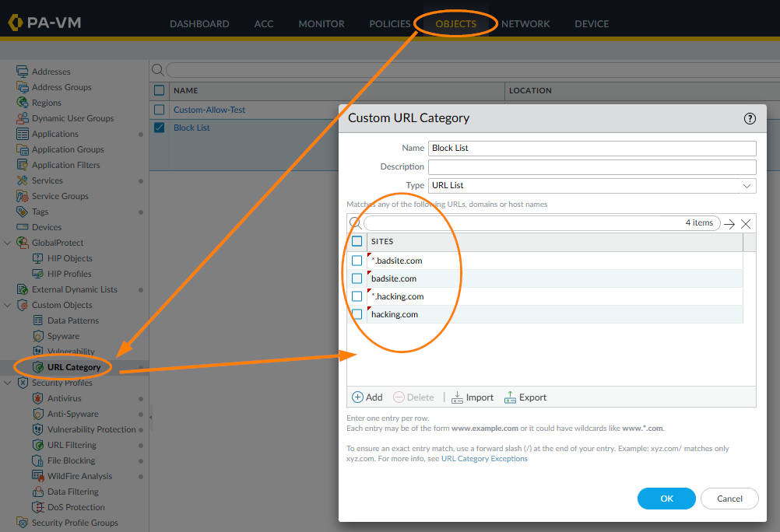Open the Custom-Allow-Test category link

coord(209,110)
